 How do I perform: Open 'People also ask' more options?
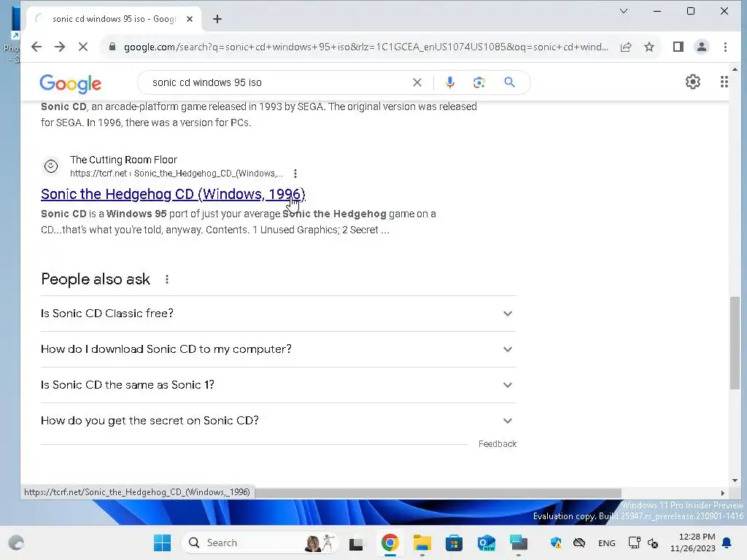(x=167, y=279)
